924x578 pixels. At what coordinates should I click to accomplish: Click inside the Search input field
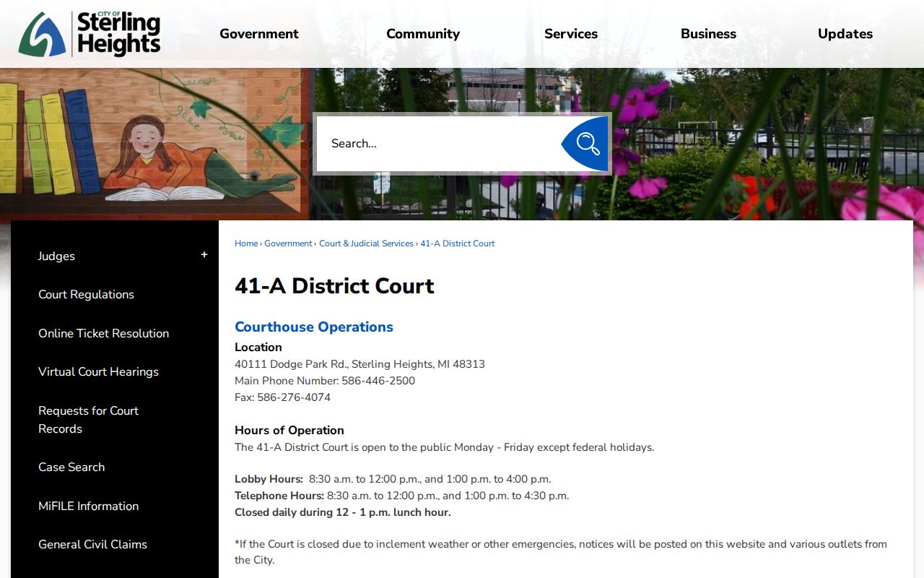pyautogui.click(x=439, y=144)
